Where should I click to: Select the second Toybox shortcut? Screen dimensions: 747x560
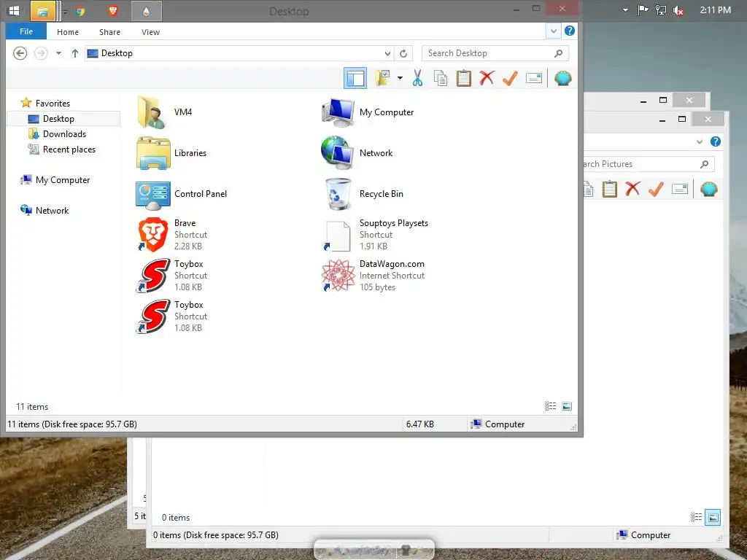pyautogui.click(x=172, y=316)
